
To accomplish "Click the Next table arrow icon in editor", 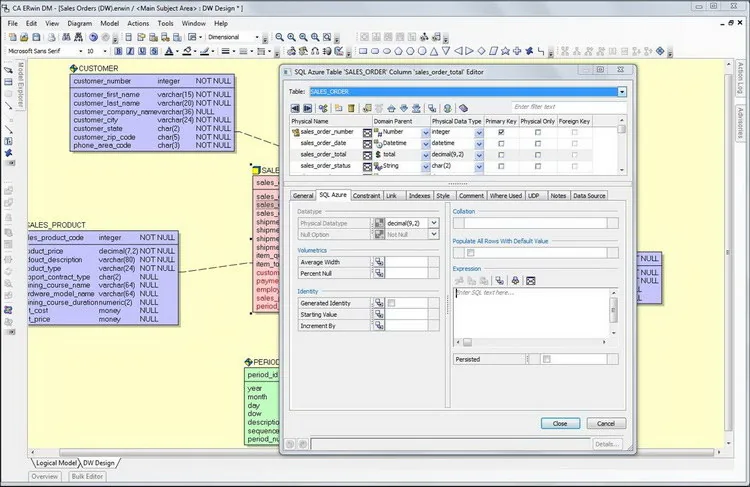I will pos(308,109).
